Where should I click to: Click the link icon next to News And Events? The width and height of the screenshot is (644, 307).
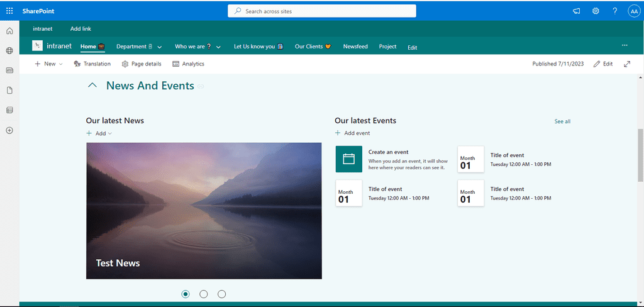(x=201, y=86)
